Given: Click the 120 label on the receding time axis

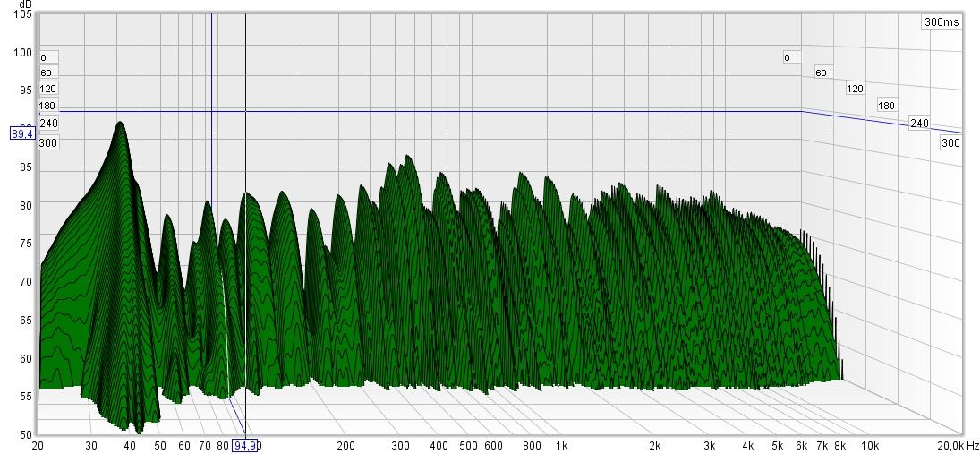Looking at the screenshot, I should tap(855, 89).
